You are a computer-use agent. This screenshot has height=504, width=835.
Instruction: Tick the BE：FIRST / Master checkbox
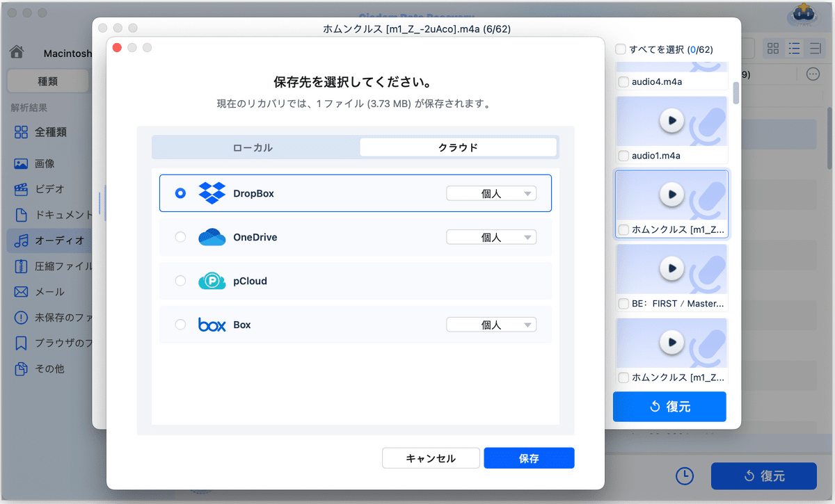[x=623, y=304]
